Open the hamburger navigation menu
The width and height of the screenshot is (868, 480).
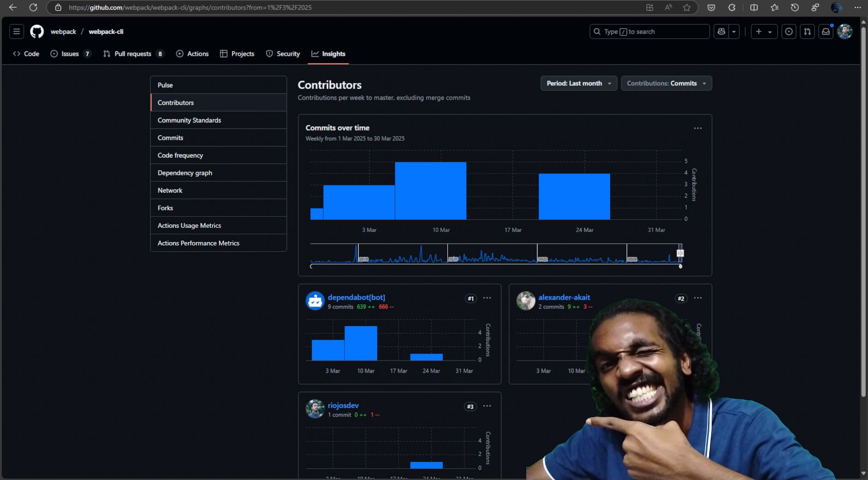pos(17,31)
